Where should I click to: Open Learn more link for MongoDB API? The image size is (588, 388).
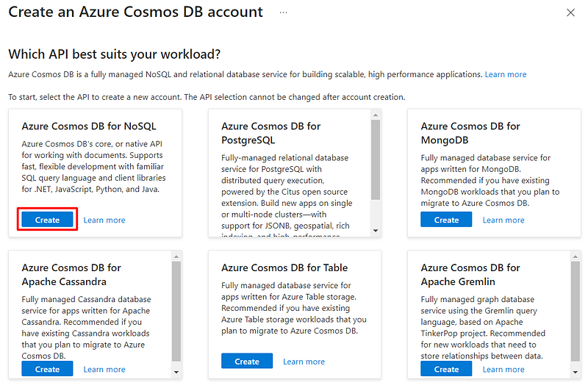pos(503,220)
